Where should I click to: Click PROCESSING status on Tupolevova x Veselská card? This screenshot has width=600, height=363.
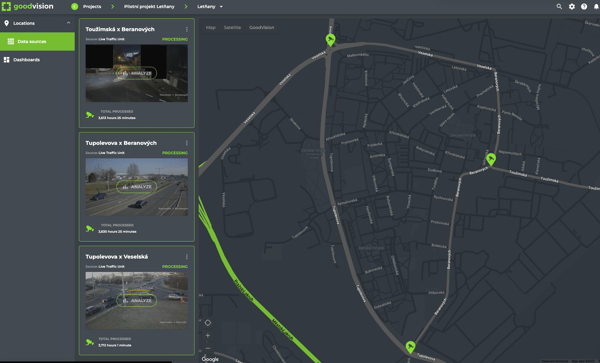(x=175, y=267)
